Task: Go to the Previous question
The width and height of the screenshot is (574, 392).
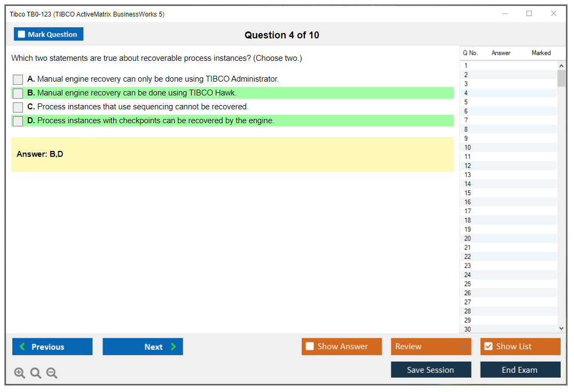Action: point(52,347)
